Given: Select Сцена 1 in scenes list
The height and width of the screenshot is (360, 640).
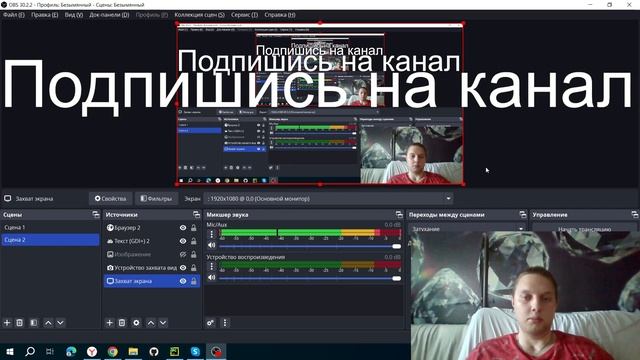Looking at the screenshot, I should [x=50, y=227].
